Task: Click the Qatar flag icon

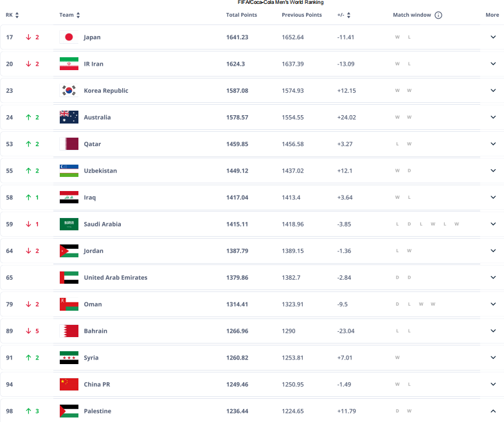Action: click(x=69, y=144)
